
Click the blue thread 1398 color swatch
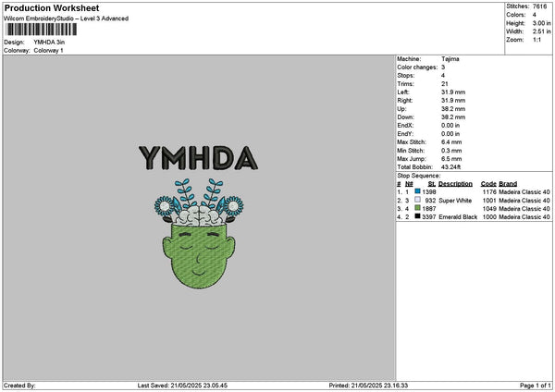[x=417, y=191]
